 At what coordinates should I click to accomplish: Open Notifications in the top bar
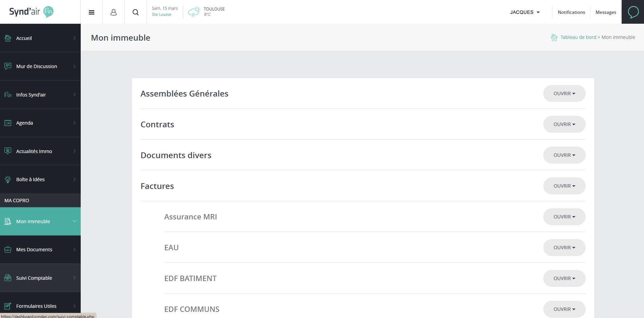571,12
